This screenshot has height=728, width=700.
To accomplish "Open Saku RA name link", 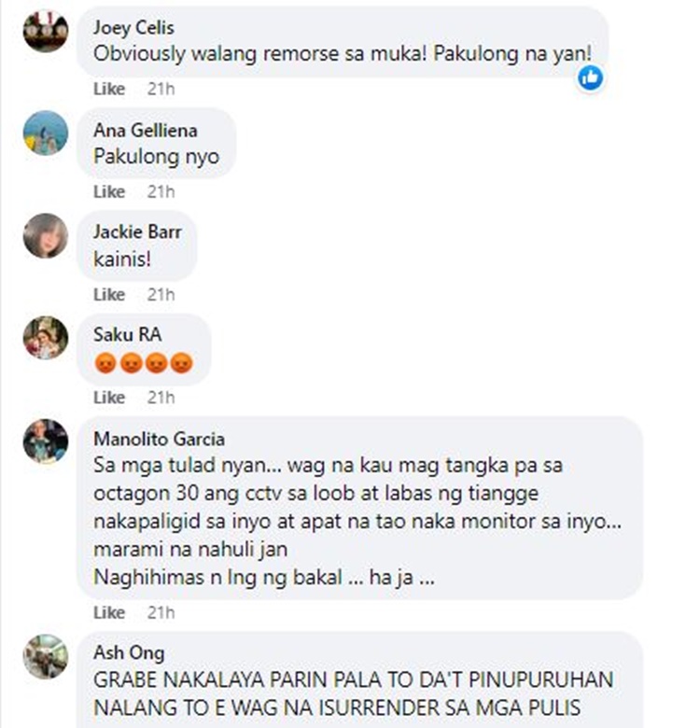I will tap(128, 335).
